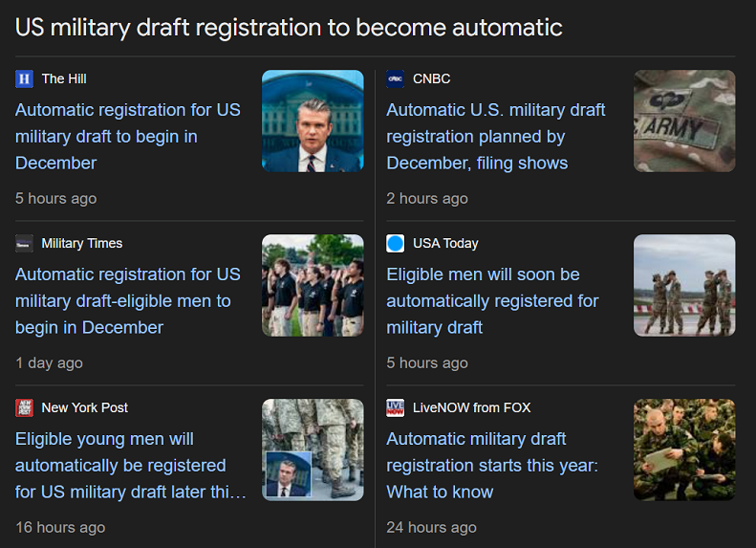
Task: Click 'The Hill' source name
Action: click(64, 78)
